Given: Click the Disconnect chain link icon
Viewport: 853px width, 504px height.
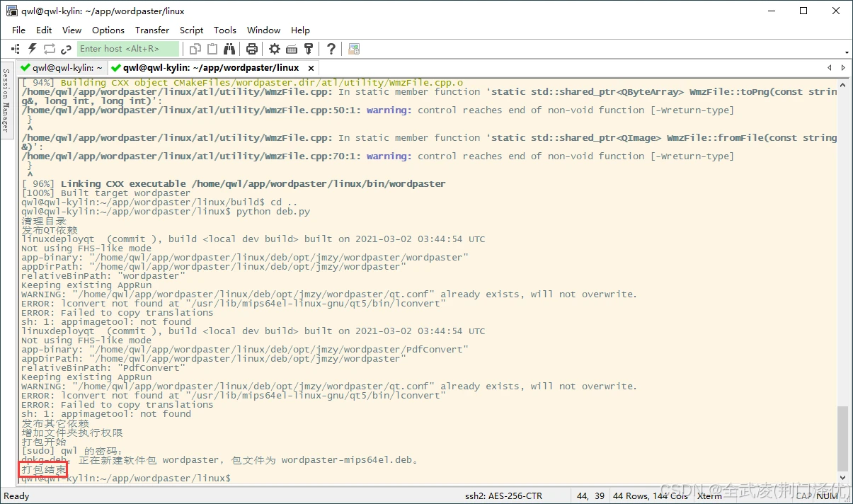Looking at the screenshot, I should [67, 49].
